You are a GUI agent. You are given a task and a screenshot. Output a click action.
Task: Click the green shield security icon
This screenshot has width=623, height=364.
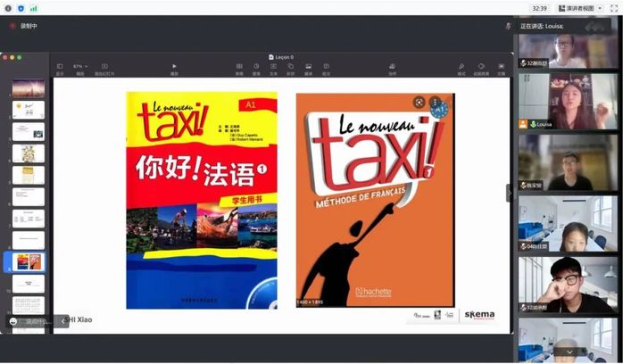pos(21,8)
